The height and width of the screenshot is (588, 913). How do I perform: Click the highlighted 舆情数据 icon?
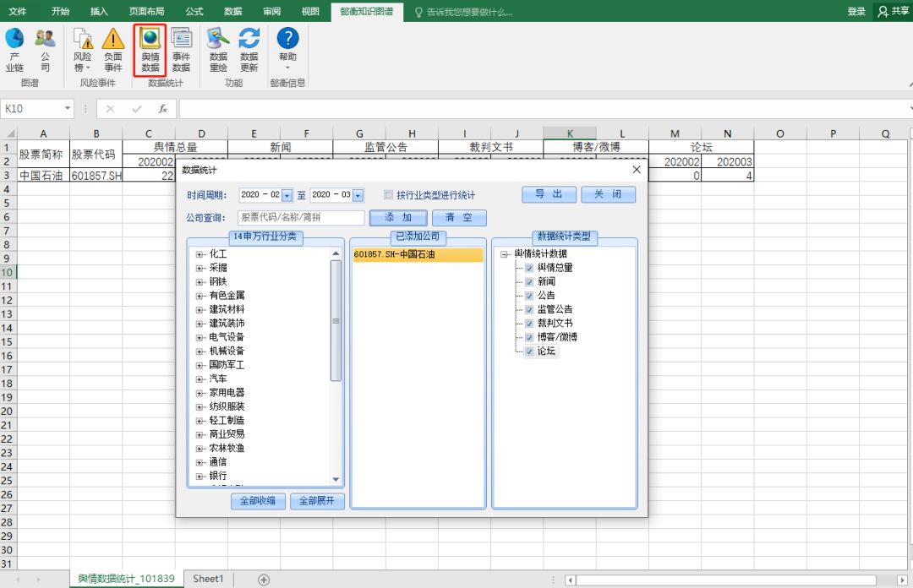coord(149,49)
